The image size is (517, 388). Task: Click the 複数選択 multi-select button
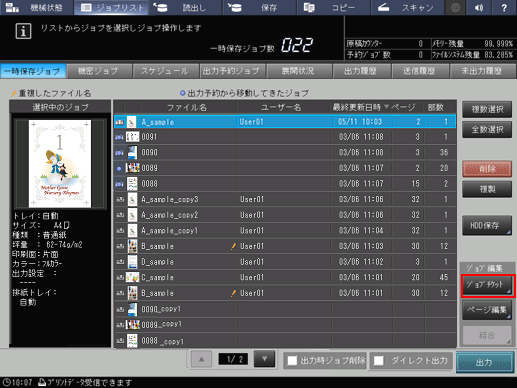(x=487, y=109)
